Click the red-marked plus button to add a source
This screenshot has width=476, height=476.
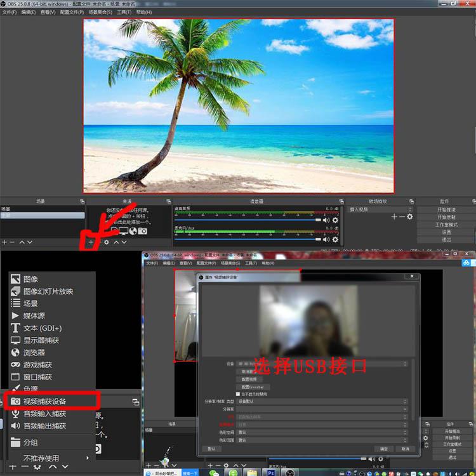click(x=91, y=242)
